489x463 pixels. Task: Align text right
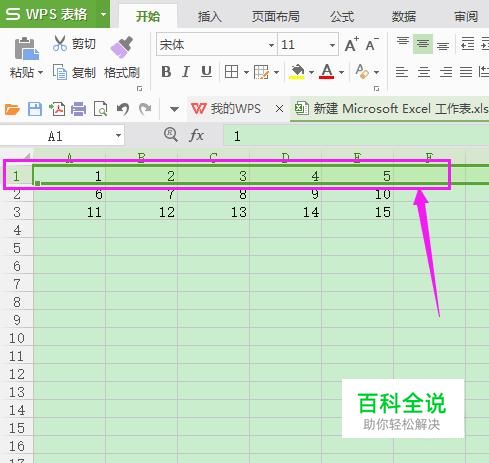[446, 72]
